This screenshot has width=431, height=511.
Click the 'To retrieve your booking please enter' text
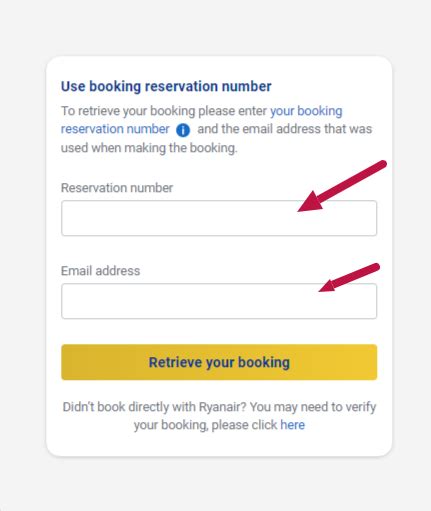(x=164, y=111)
